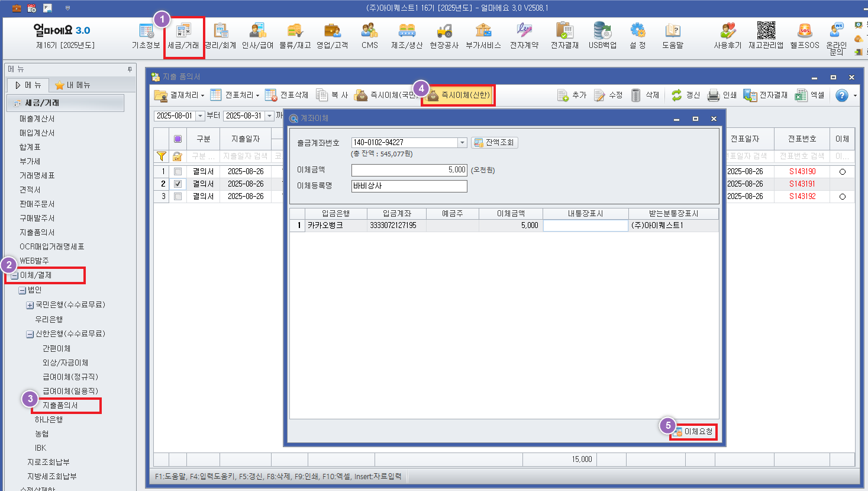Open the USB백업 backup icon
Viewport: 868px width, 491px height.
pyautogui.click(x=602, y=35)
